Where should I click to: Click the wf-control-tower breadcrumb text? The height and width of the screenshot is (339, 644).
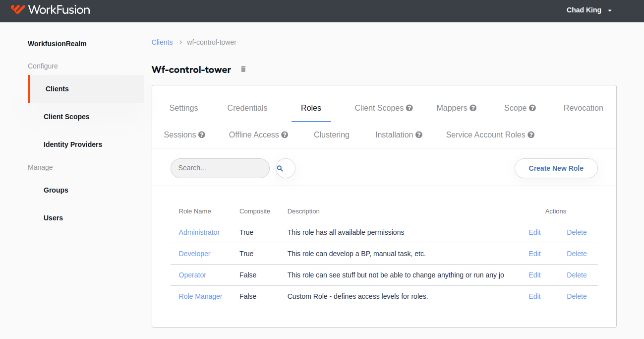coord(212,42)
